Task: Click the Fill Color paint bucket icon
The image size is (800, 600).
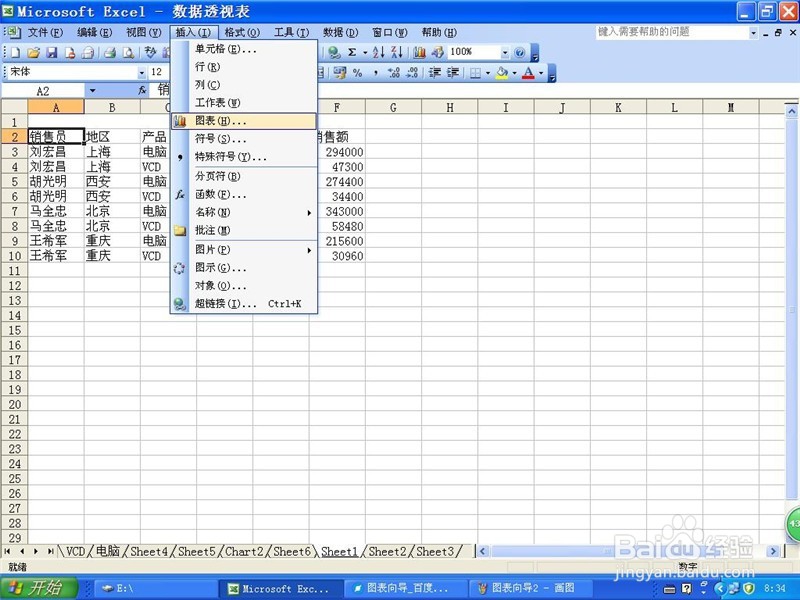Action: pyautogui.click(x=502, y=73)
